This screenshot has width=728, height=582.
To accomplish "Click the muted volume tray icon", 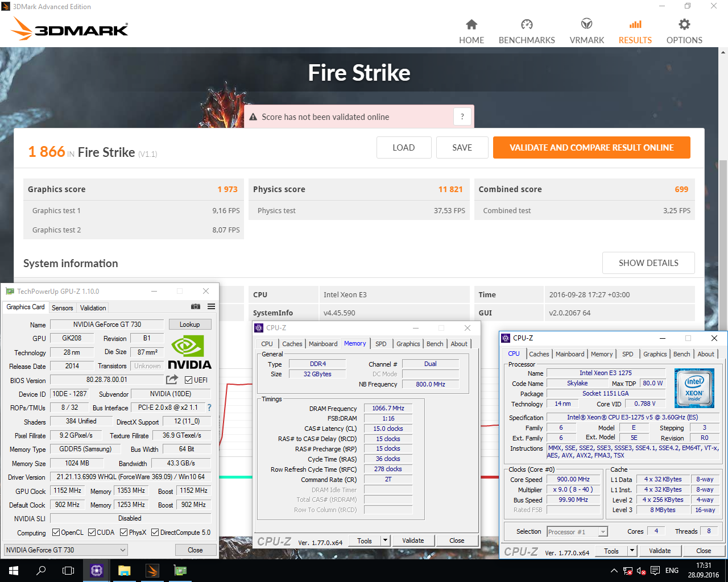I will (642, 571).
